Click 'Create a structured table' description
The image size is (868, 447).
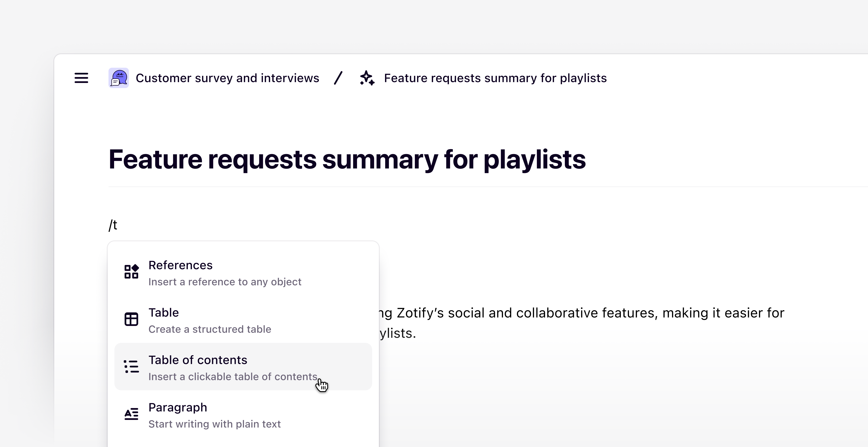[x=210, y=329]
